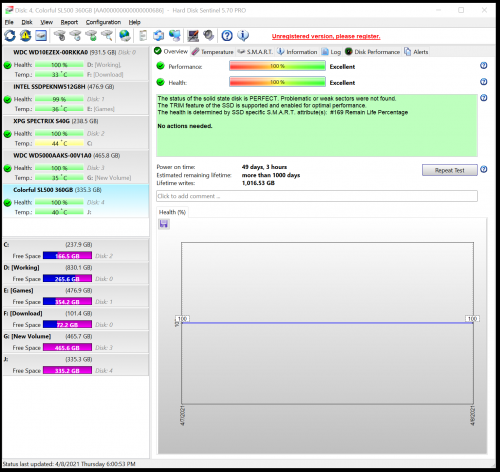Click the E: [Games] free space bar

click(67, 302)
